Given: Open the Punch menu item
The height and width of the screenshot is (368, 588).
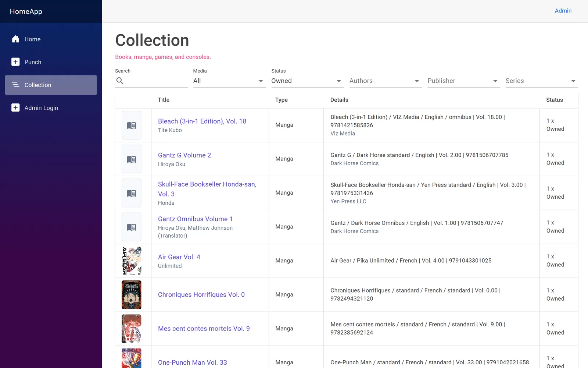Looking at the screenshot, I should pyautogui.click(x=51, y=62).
